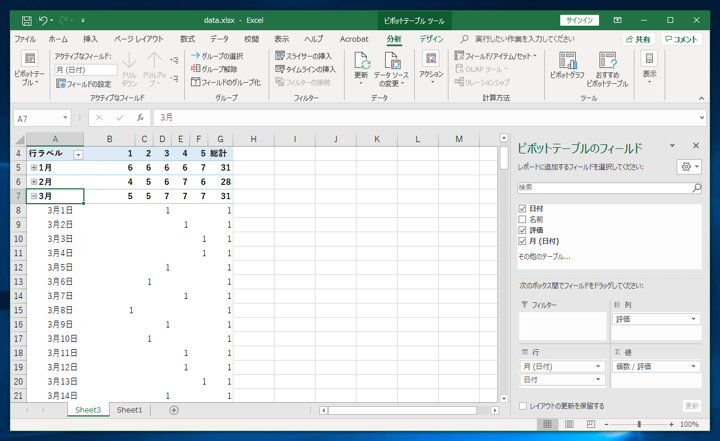
Task: Collapse the ribbon with the chevron
Action: click(x=701, y=98)
